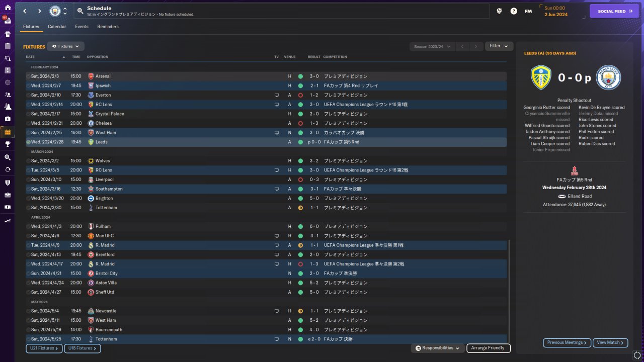
Task: Switch to the Reminders tab
Action: pyautogui.click(x=108, y=27)
